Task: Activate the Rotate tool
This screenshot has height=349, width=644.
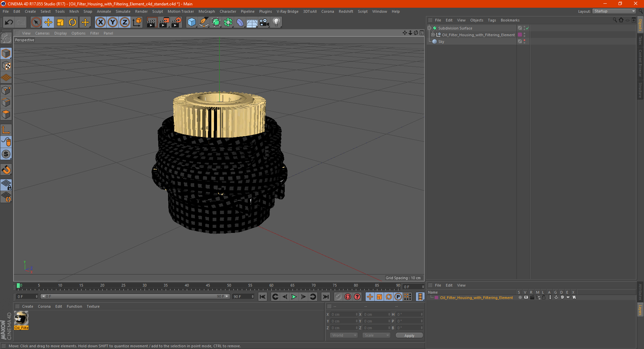Action: coord(72,22)
